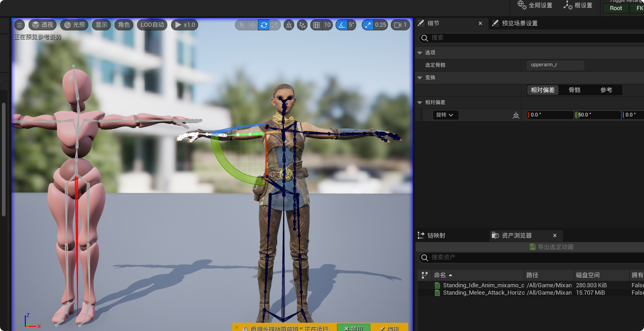Viewport: 644px width, 331px height.
Task: Open the 角色 character menu
Action: 124,25
